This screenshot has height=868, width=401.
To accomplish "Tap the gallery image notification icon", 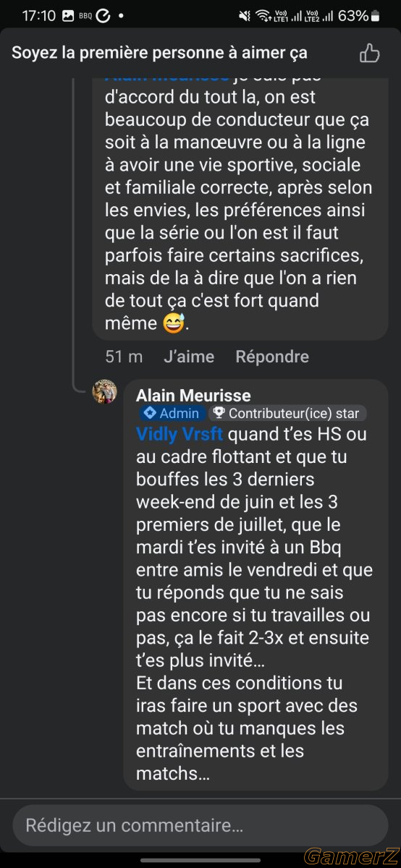I will click(x=68, y=15).
